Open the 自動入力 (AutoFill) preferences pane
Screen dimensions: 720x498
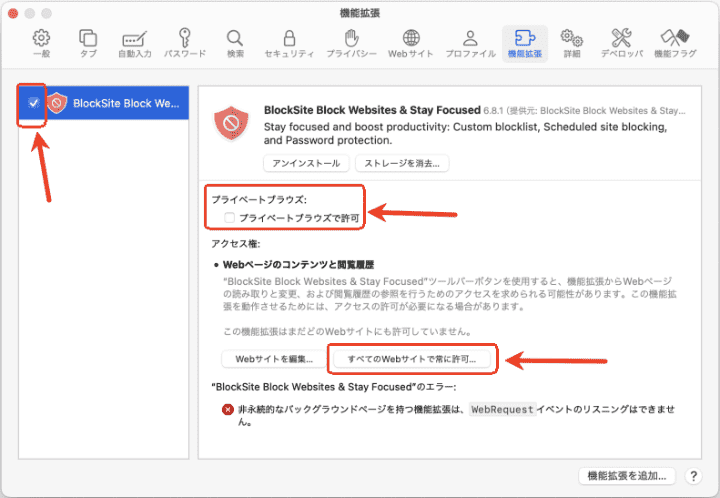(x=135, y=44)
